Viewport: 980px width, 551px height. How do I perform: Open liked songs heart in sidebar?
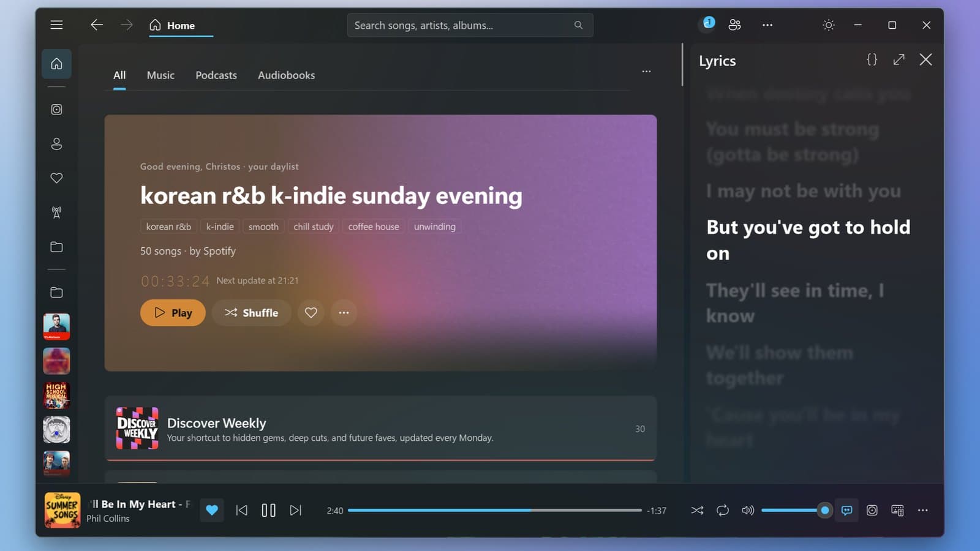56,178
